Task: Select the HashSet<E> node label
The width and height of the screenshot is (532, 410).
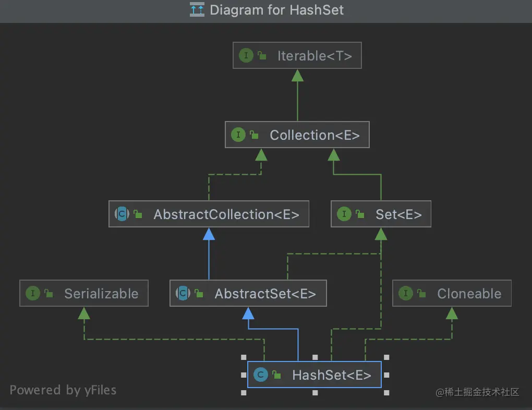Action: 331,375
